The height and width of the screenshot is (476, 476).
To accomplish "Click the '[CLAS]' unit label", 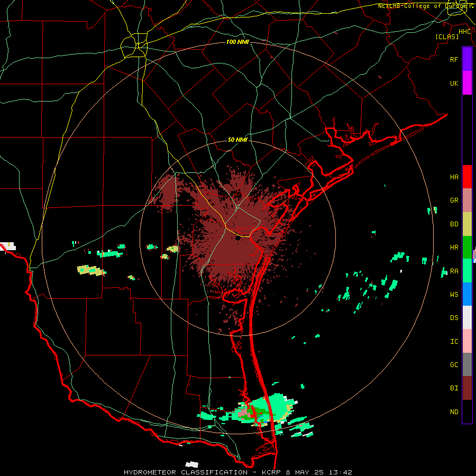I will pos(447,36).
